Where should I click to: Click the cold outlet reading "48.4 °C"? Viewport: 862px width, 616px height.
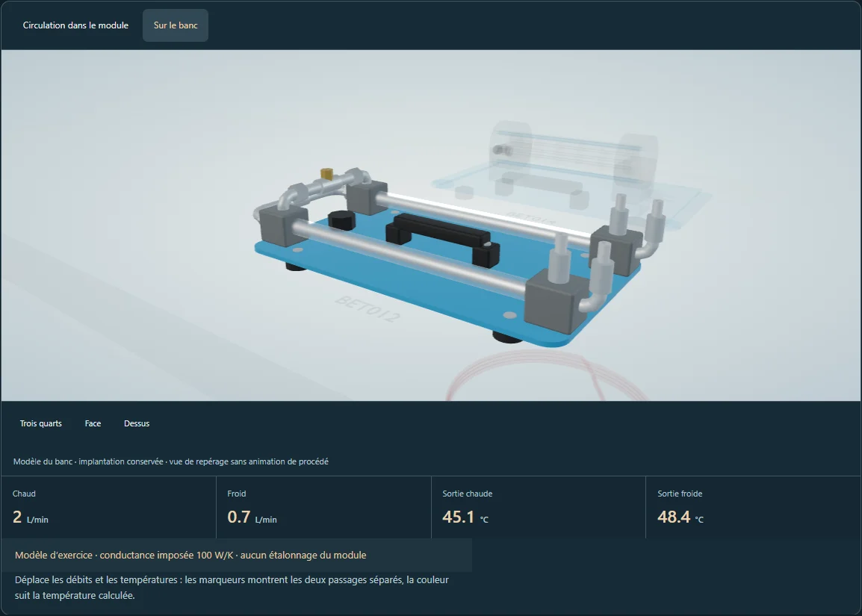[680, 517]
